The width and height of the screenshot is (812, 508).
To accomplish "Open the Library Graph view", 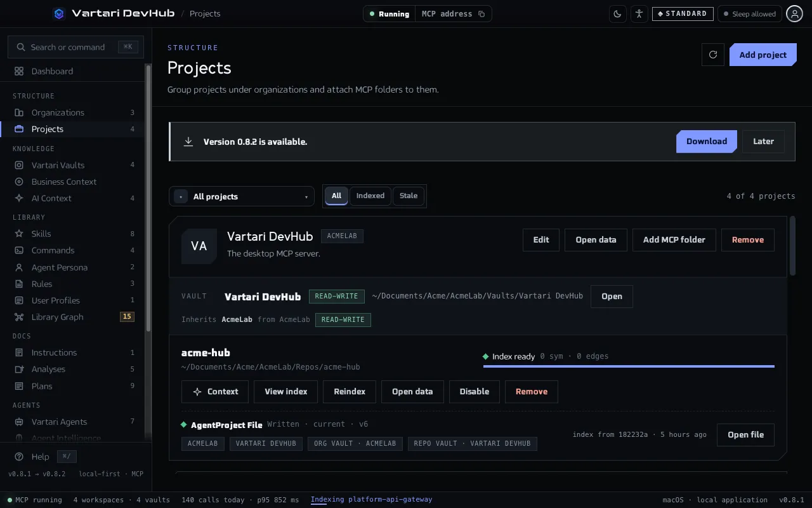I will click(73, 317).
